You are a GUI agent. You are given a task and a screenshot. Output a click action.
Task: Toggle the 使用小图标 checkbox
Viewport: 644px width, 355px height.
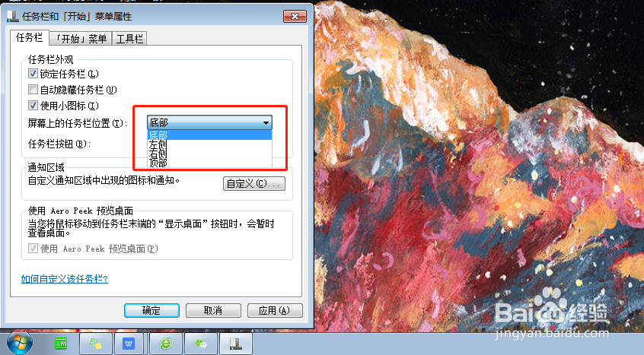[33, 106]
